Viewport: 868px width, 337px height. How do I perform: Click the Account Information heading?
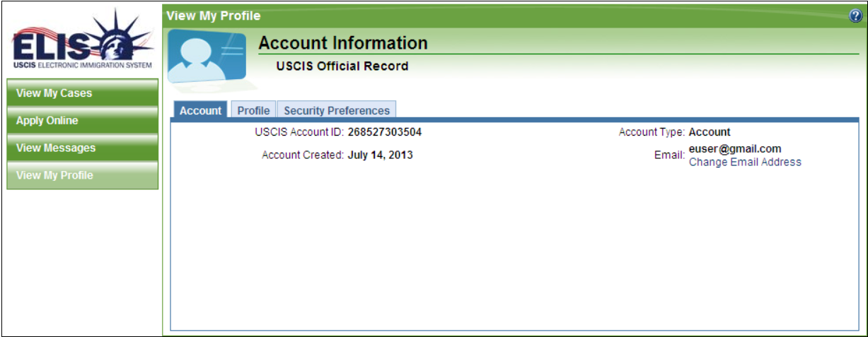(x=343, y=43)
